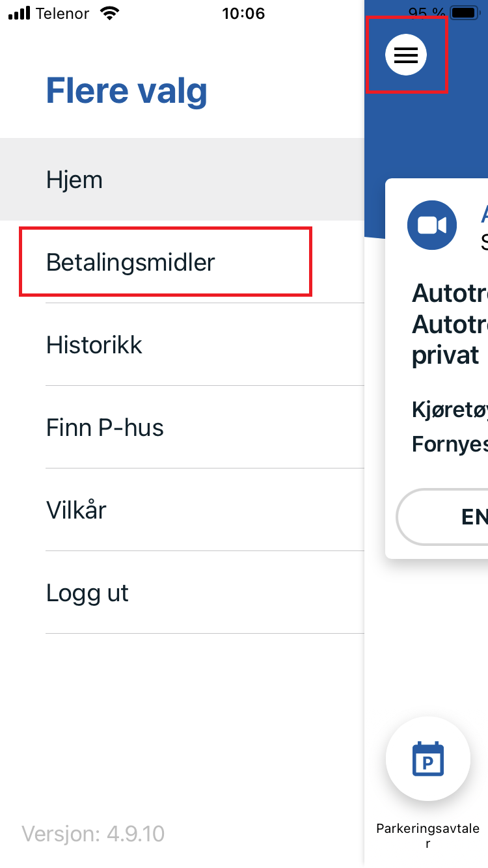Select Hjem in the menu
This screenshot has height=868, width=488.
point(182,180)
